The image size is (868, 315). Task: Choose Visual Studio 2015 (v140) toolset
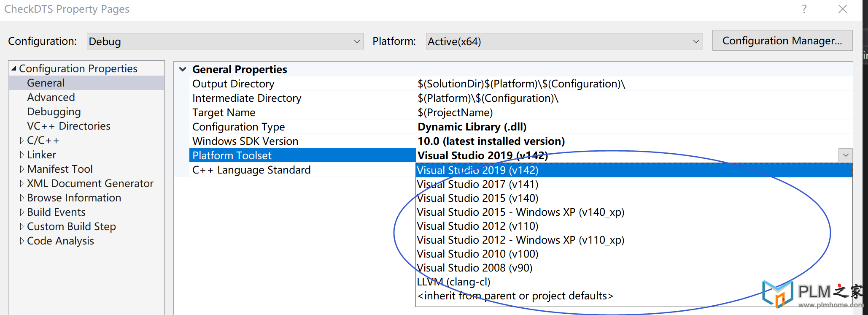tap(634, 198)
